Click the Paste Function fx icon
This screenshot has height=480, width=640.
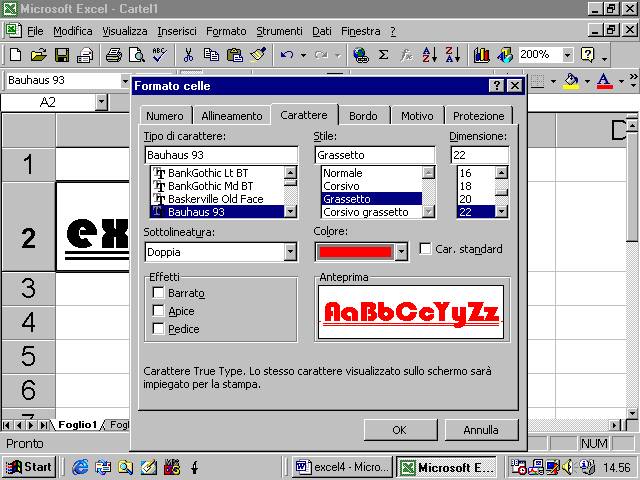pyautogui.click(x=406, y=55)
